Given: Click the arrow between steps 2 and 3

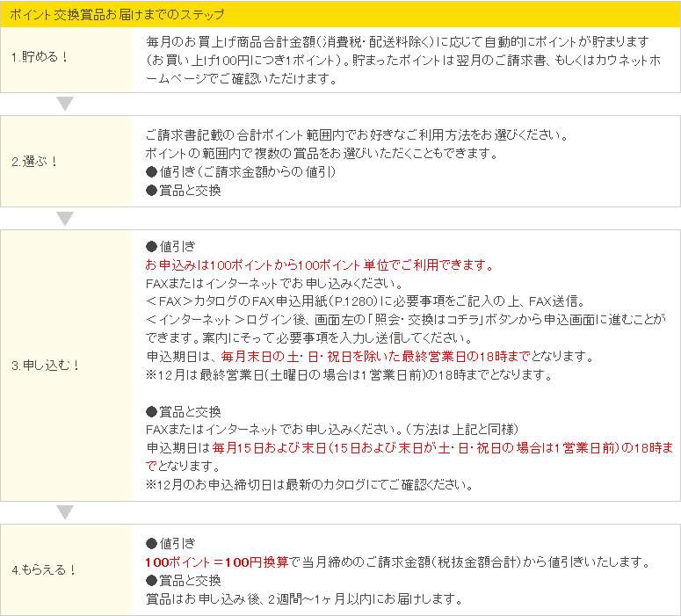Looking at the screenshot, I should pyautogui.click(x=65, y=218).
